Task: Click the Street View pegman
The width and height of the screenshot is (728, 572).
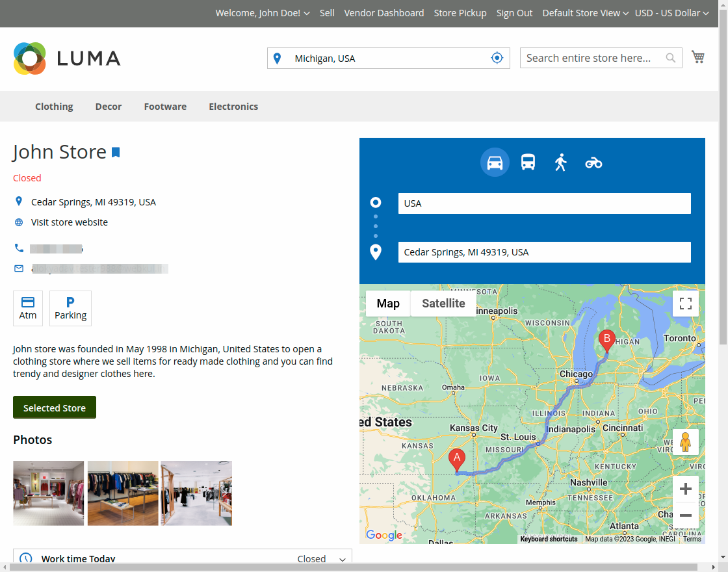Action: 686,442
